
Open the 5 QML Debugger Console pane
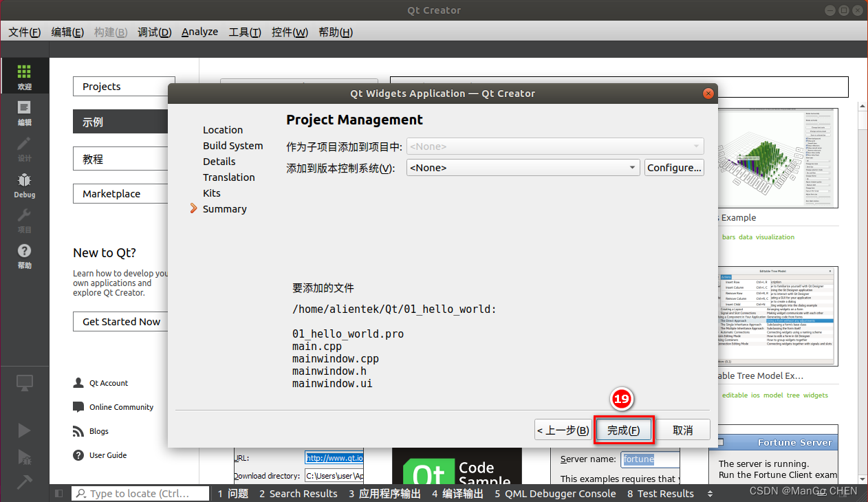point(555,493)
